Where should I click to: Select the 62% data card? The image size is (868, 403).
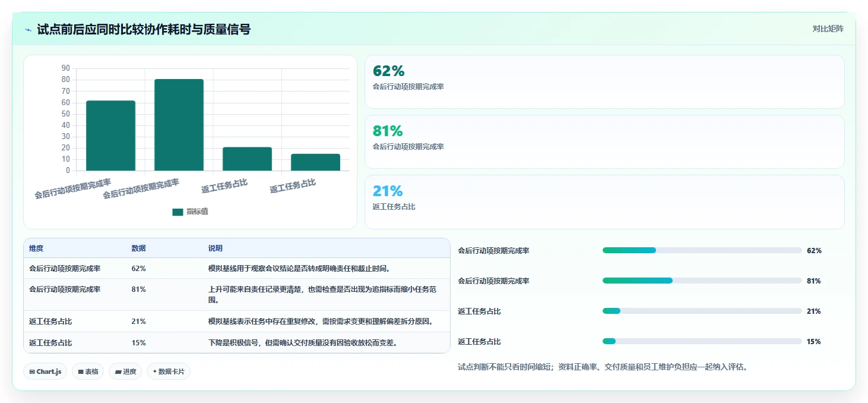point(604,81)
